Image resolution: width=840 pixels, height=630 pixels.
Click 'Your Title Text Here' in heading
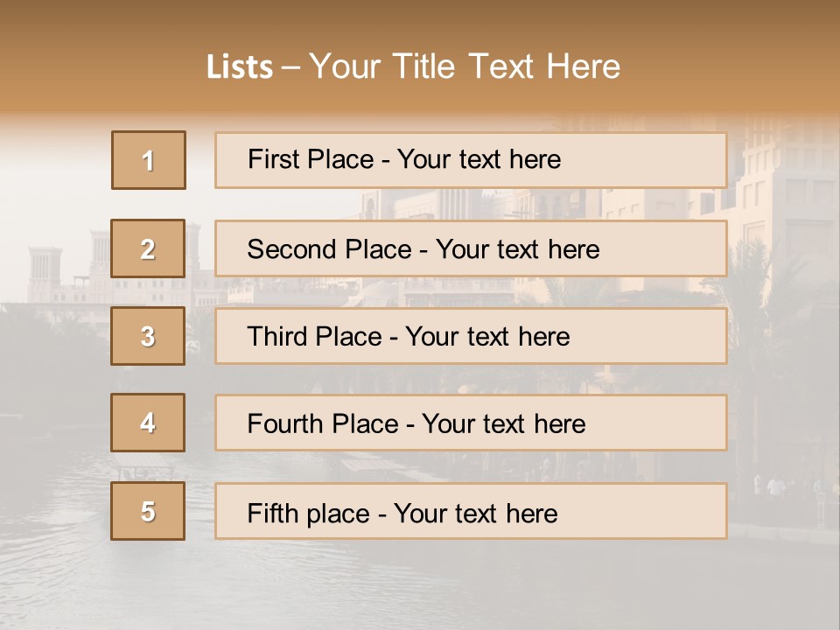click(465, 66)
